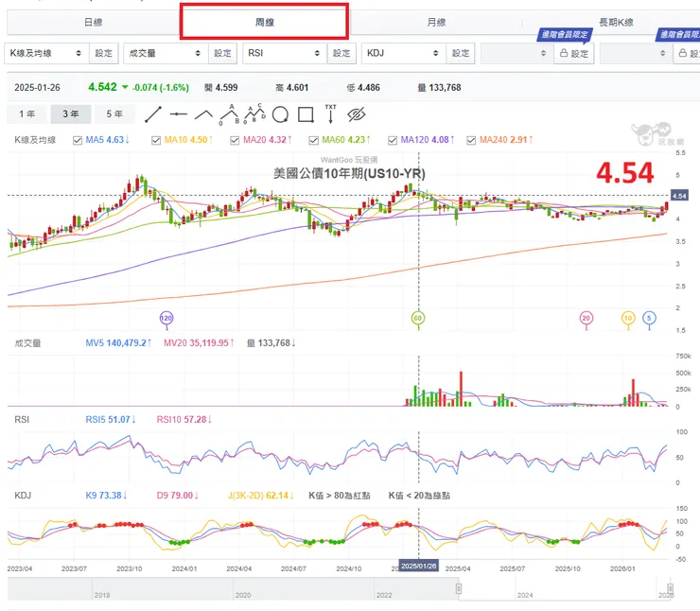Viewport: 700px width, 611px height.
Task: Open the K線及均線 indicator dropdown
Action: (46, 53)
